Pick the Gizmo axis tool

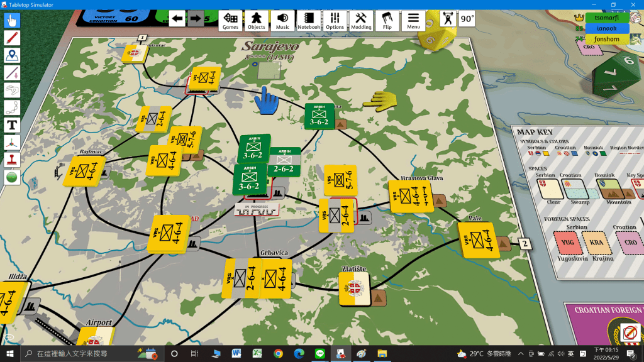tap(11, 143)
